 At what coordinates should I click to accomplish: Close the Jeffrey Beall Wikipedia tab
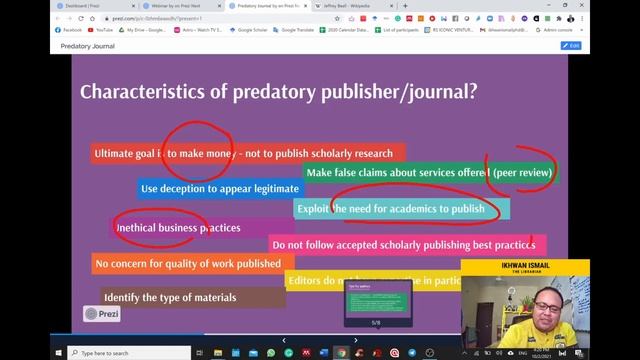(391, 6)
